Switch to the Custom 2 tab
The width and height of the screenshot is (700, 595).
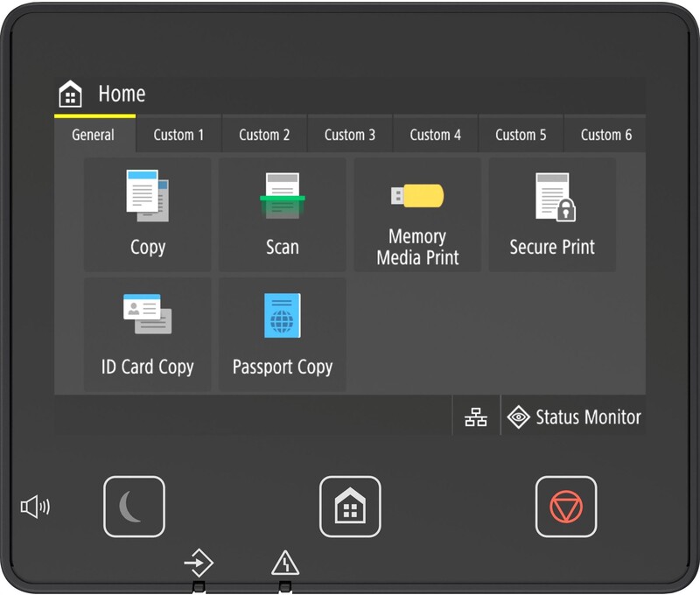pyautogui.click(x=264, y=135)
